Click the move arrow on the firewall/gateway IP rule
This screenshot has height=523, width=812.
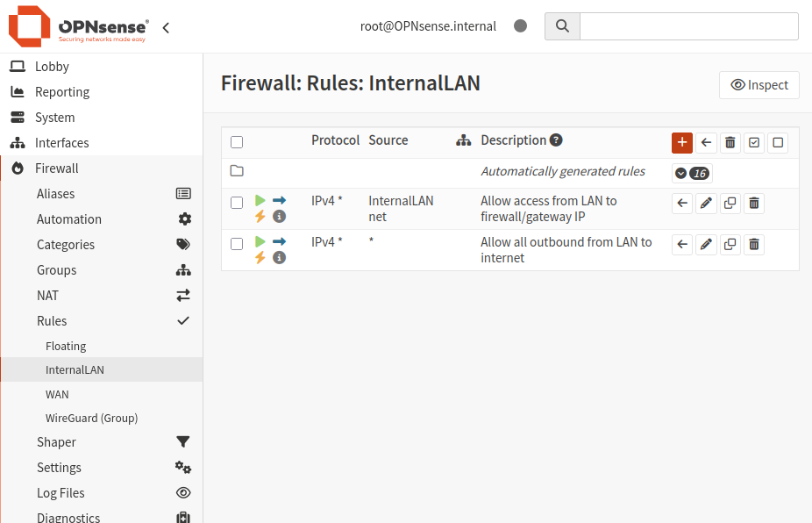(x=682, y=204)
